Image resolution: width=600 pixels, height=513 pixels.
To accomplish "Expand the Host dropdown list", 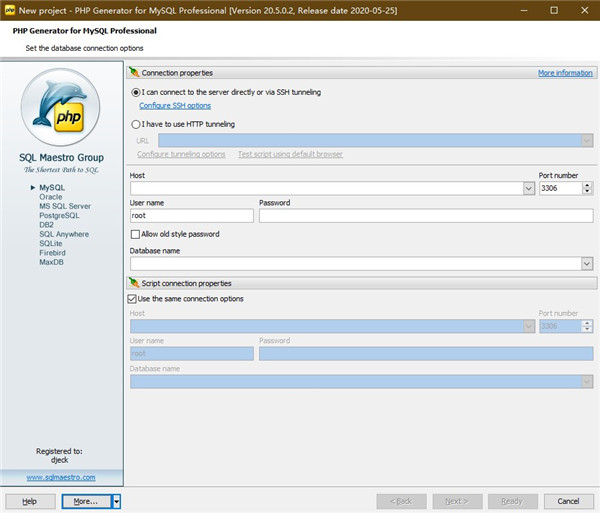I will [x=528, y=188].
